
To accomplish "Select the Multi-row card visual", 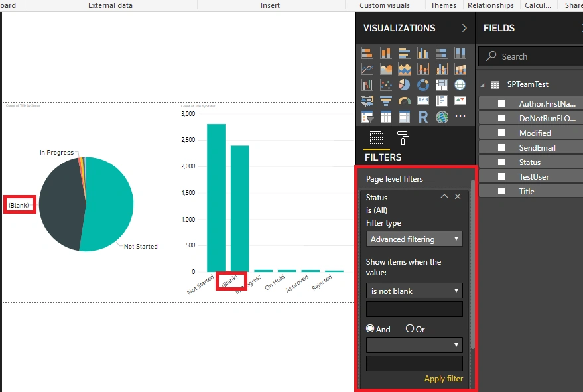I will [441, 101].
